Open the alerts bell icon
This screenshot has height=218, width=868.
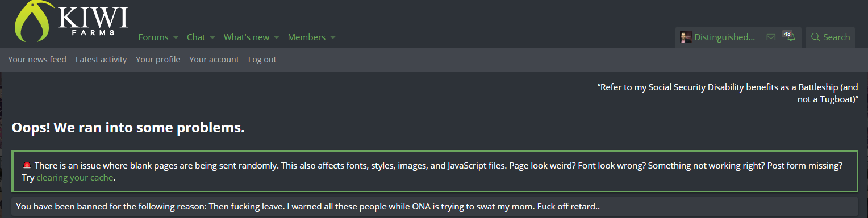pyautogui.click(x=789, y=37)
